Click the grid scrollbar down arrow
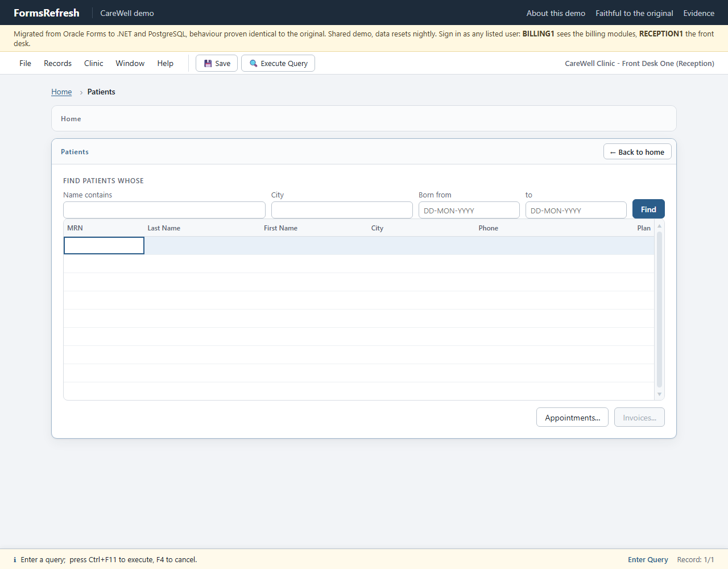 click(x=660, y=394)
